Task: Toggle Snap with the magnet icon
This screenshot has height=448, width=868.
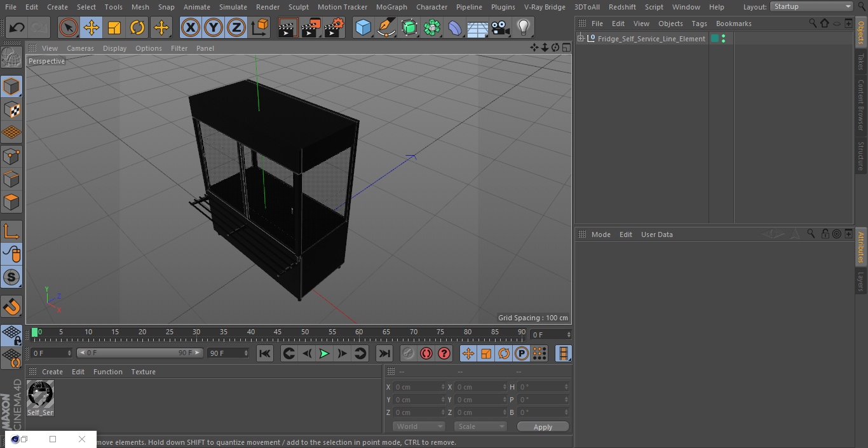Action: tap(11, 307)
